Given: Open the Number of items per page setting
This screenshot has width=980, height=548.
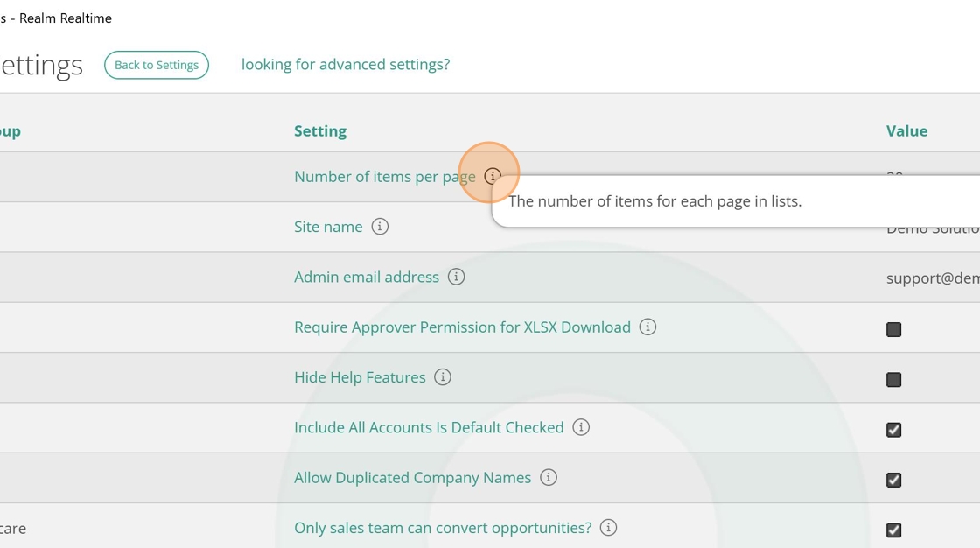Looking at the screenshot, I should [384, 177].
